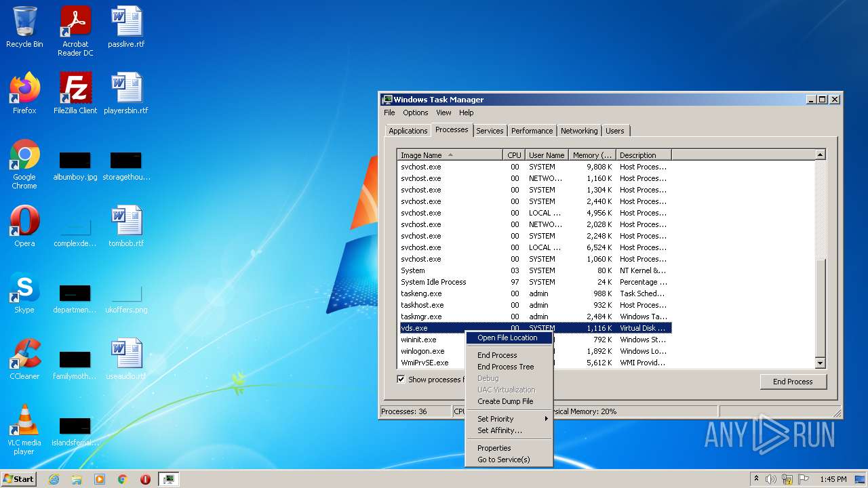The height and width of the screenshot is (488, 868).
Task: Open Acrobat Reader DC desktop icon
Action: [x=75, y=31]
